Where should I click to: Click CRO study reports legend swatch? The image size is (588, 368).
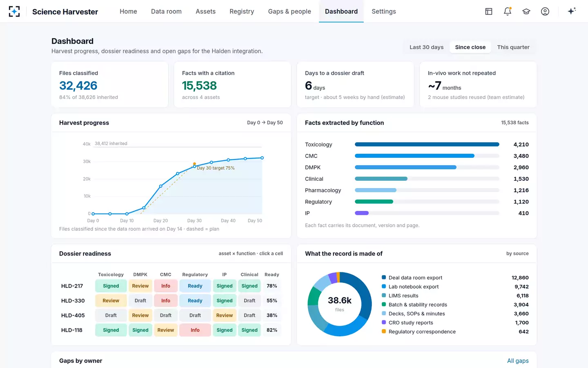pyautogui.click(x=384, y=322)
